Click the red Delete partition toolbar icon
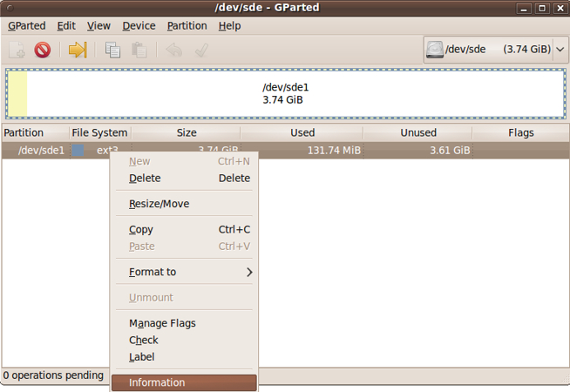This screenshot has height=392, width=570. click(42, 50)
